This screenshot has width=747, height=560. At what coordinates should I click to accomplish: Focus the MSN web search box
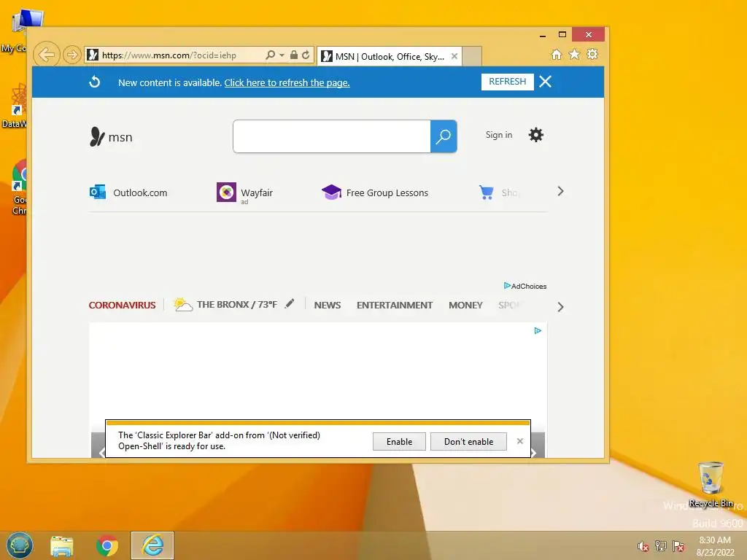pos(332,136)
